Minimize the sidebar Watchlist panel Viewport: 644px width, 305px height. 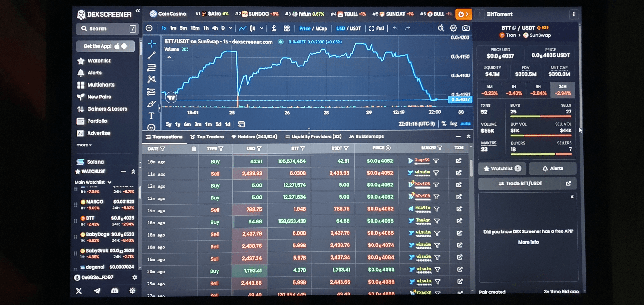[x=124, y=172]
